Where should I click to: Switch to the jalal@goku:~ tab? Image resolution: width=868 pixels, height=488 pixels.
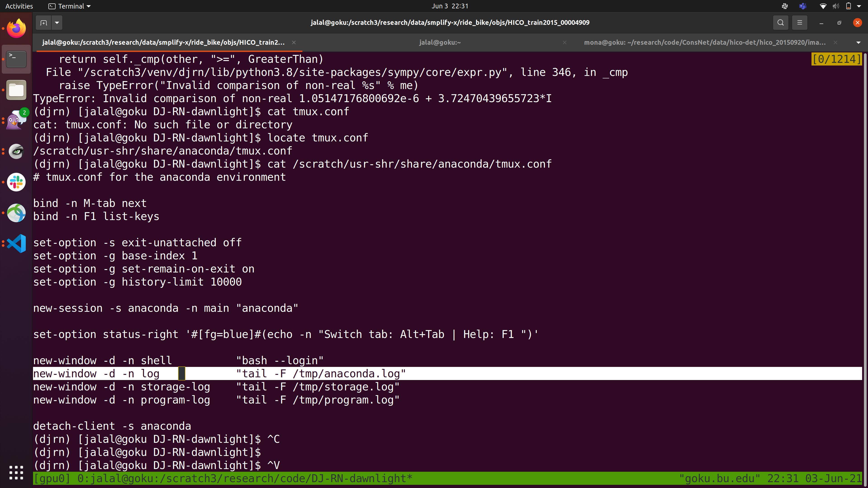[x=440, y=42]
